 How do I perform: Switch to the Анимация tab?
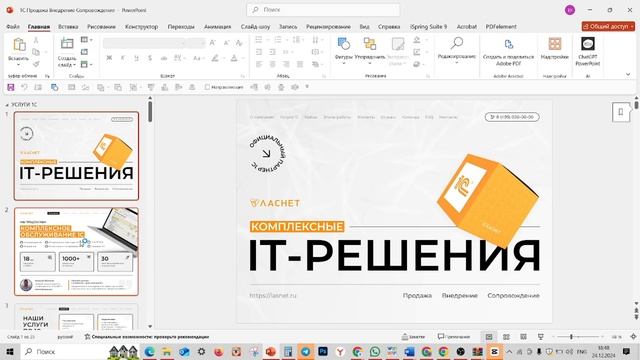click(218, 27)
